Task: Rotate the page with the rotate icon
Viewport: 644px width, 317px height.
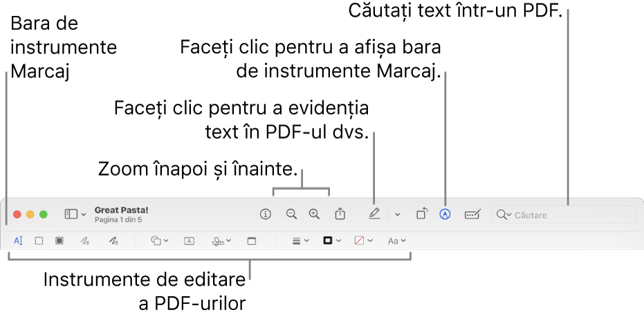Action: coord(422,214)
